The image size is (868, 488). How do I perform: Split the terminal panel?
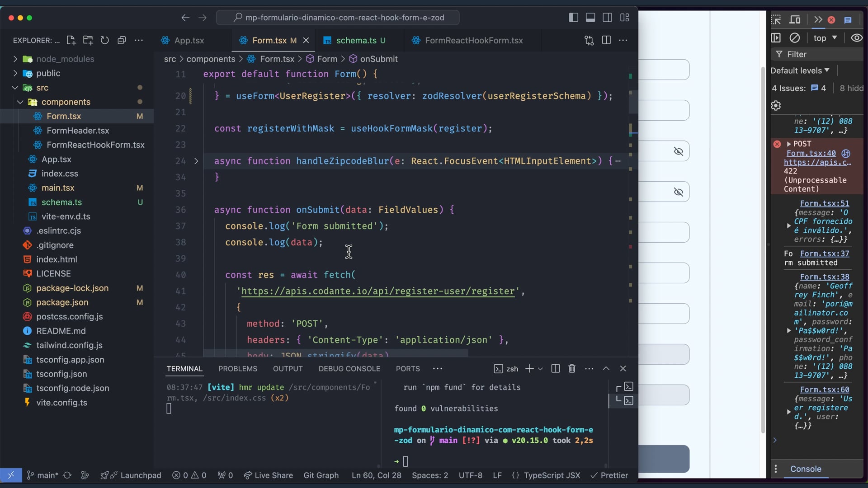point(556,369)
